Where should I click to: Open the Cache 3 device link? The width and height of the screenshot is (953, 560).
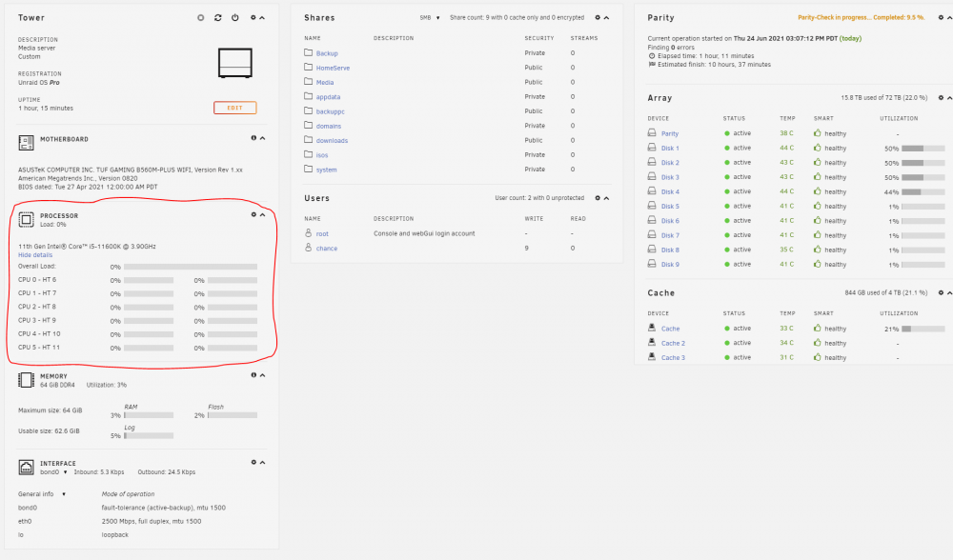[673, 358]
